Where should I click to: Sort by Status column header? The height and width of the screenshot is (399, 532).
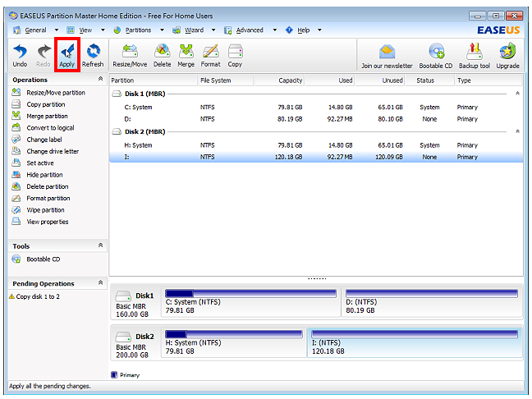coord(429,80)
